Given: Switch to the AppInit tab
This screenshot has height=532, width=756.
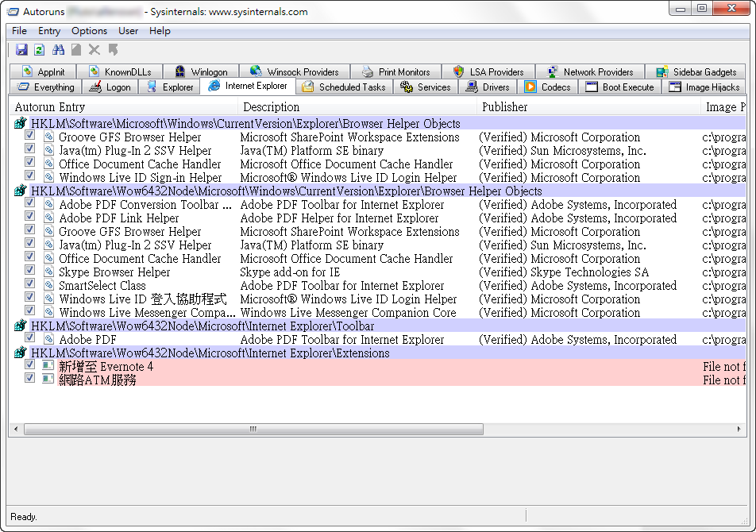Looking at the screenshot, I should pyautogui.click(x=43, y=71).
